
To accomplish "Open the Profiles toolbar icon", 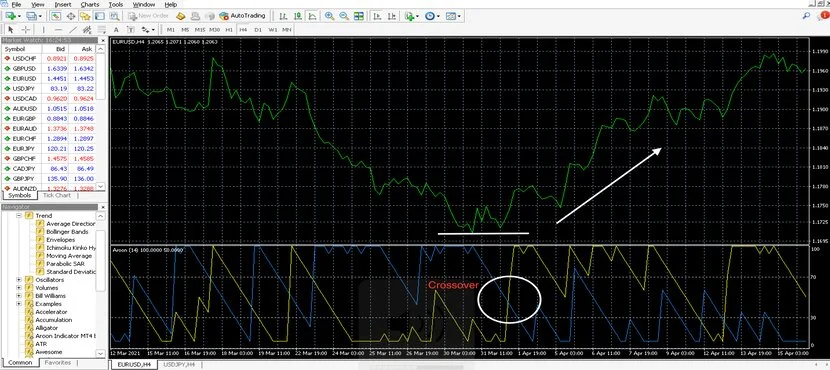I will coord(33,16).
